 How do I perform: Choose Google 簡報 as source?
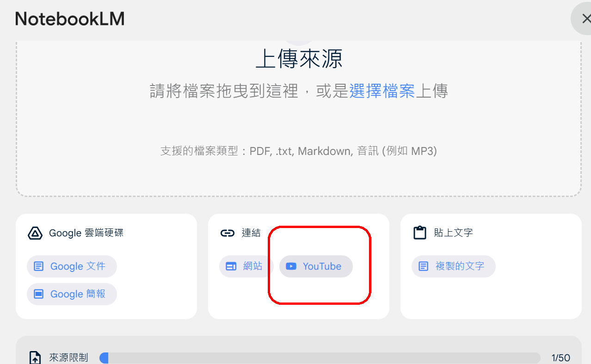(x=72, y=294)
